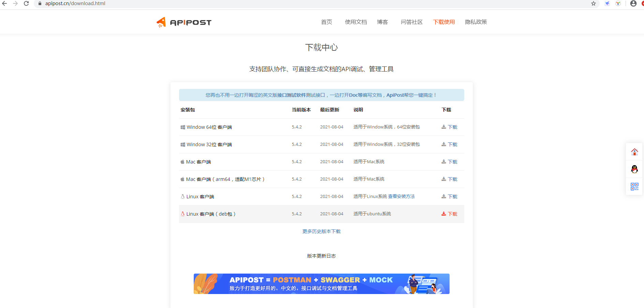644x308 pixels.
Task: Click 下载 link for Window 64位 客户端
Action: tap(452, 127)
